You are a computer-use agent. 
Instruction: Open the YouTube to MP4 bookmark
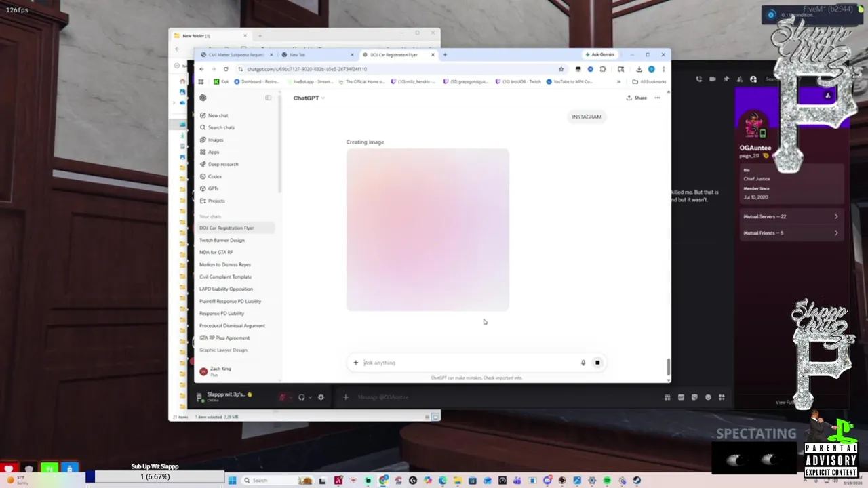tap(569, 81)
